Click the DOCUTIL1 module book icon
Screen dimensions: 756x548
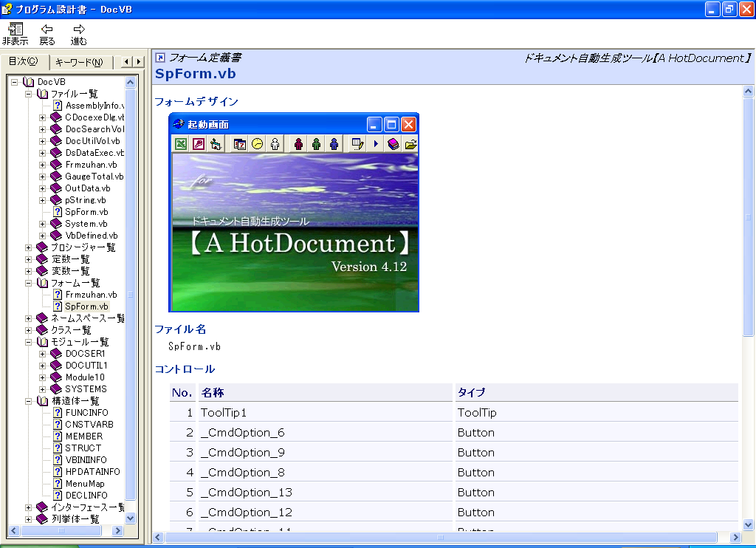coord(56,366)
